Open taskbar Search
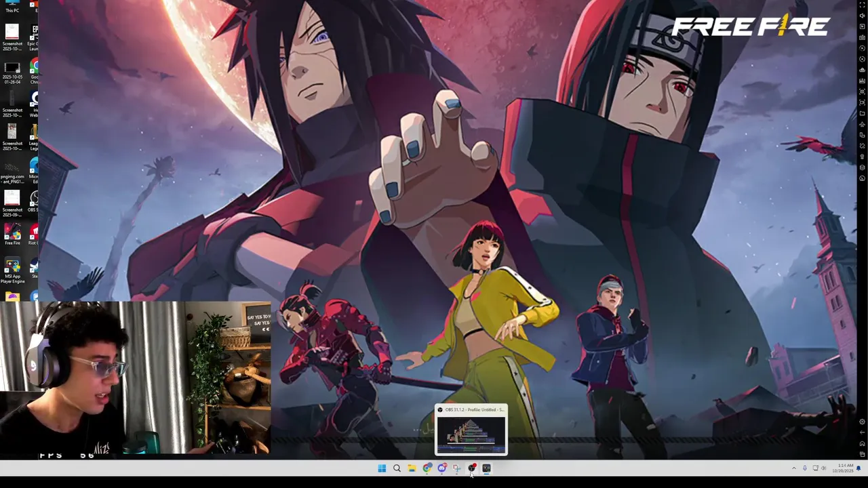 coord(397,468)
